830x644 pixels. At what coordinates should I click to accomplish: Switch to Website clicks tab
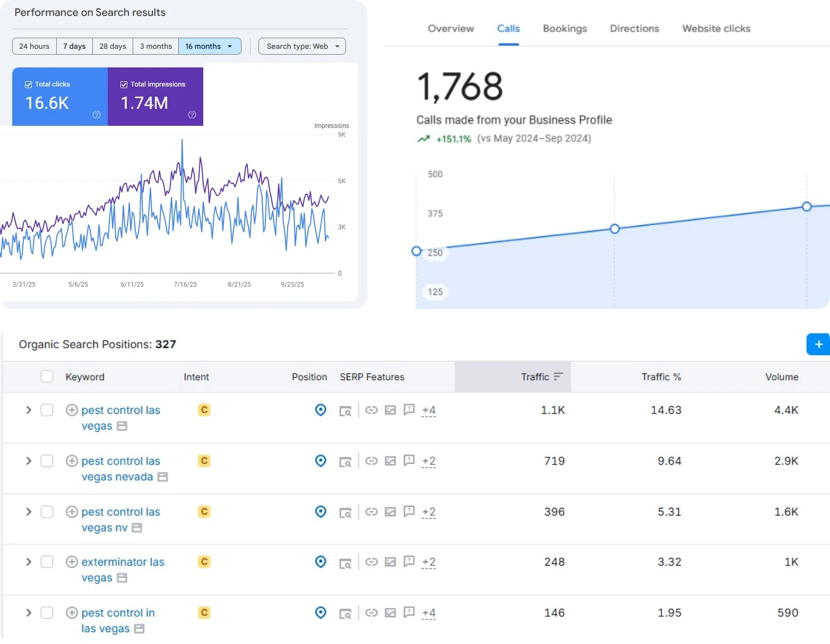[x=716, y=29]
